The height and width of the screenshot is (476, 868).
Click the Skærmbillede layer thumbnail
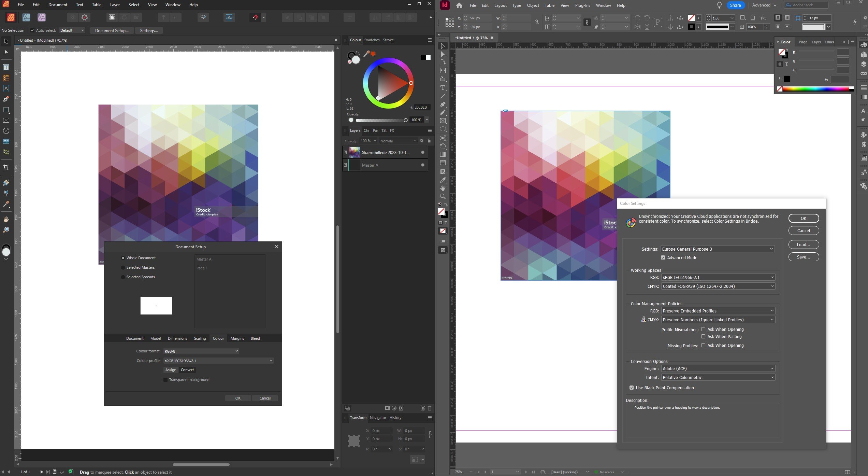[x=354, y=152]
